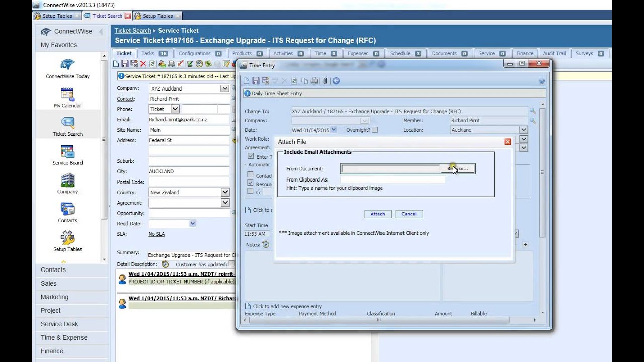The image size is (644, 362).
Task: Click Copy icon in Time Entry toolbar
Action: coord(304,81)
